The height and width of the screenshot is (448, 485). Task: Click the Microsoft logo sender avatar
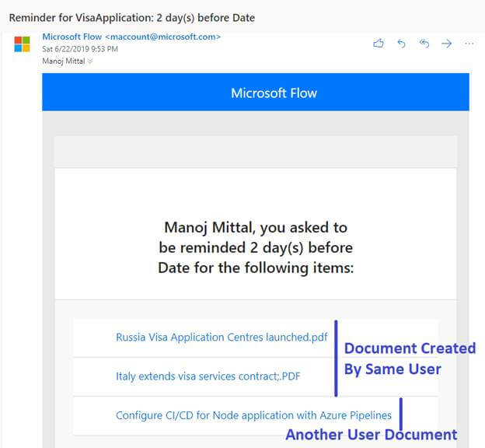pyautogui.click(x=22, y=44)
